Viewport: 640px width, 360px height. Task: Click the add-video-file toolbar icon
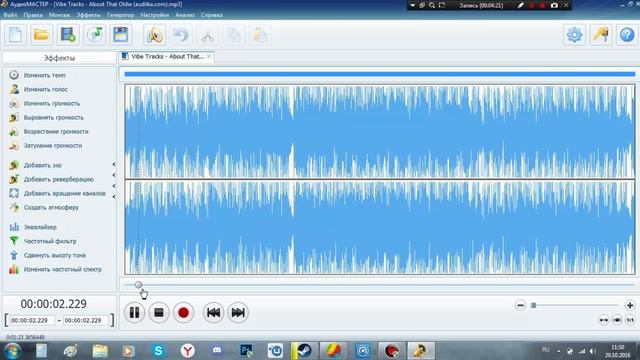coord(68,35)
